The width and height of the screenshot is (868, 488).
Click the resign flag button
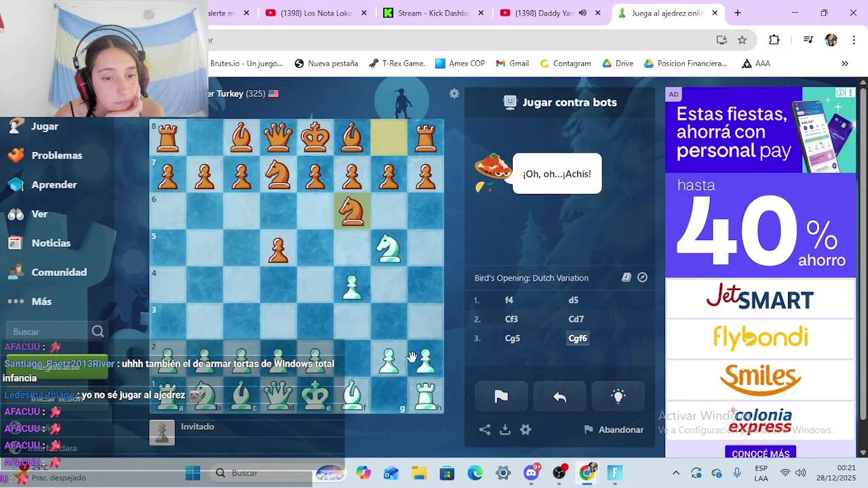pos(501,397)
